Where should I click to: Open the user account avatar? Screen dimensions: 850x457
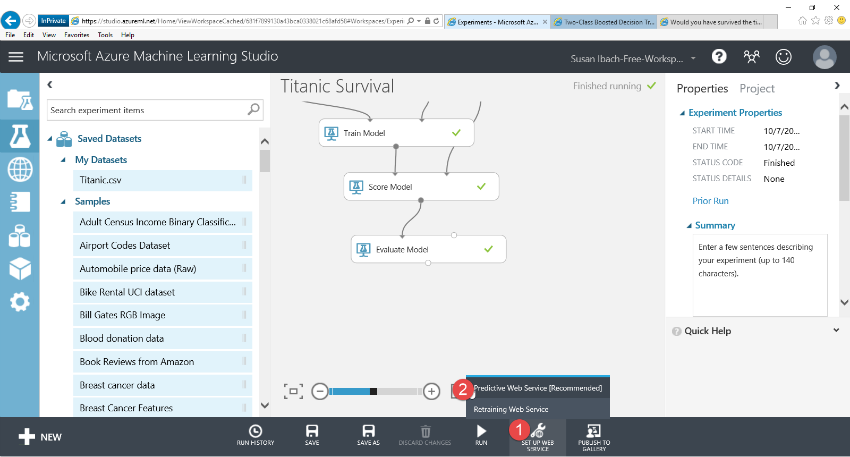click(x=825, y=57)
